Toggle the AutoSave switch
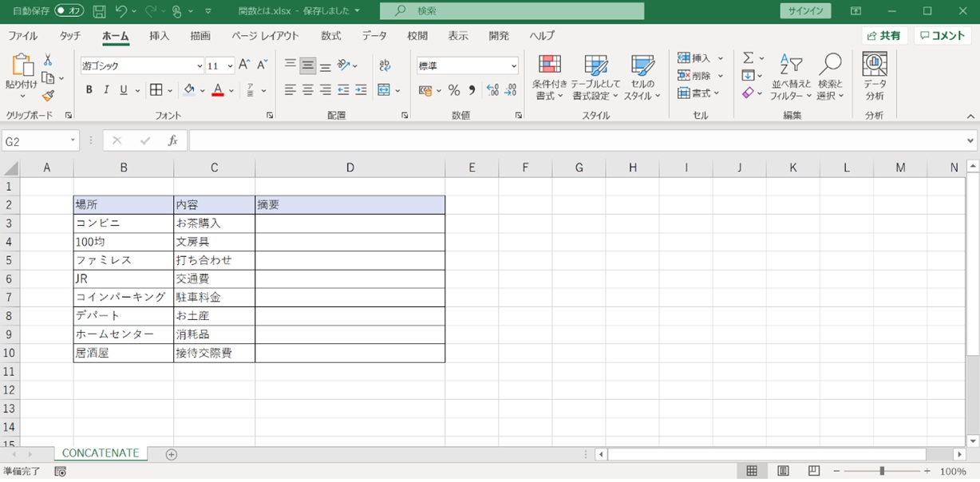Viewport: 980px width, 482px height. [x=69, y=11]
